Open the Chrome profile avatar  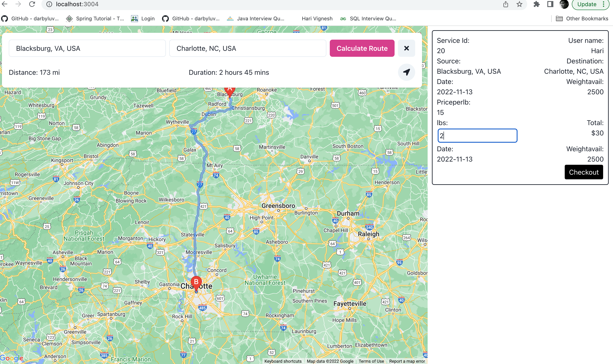pyautogui.click(x=564, y=4)
